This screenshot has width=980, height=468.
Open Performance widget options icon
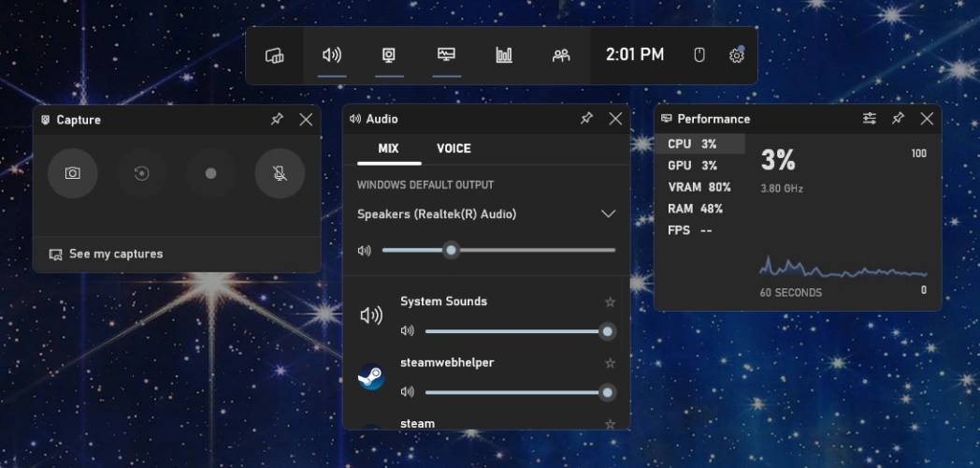point(870,119)
